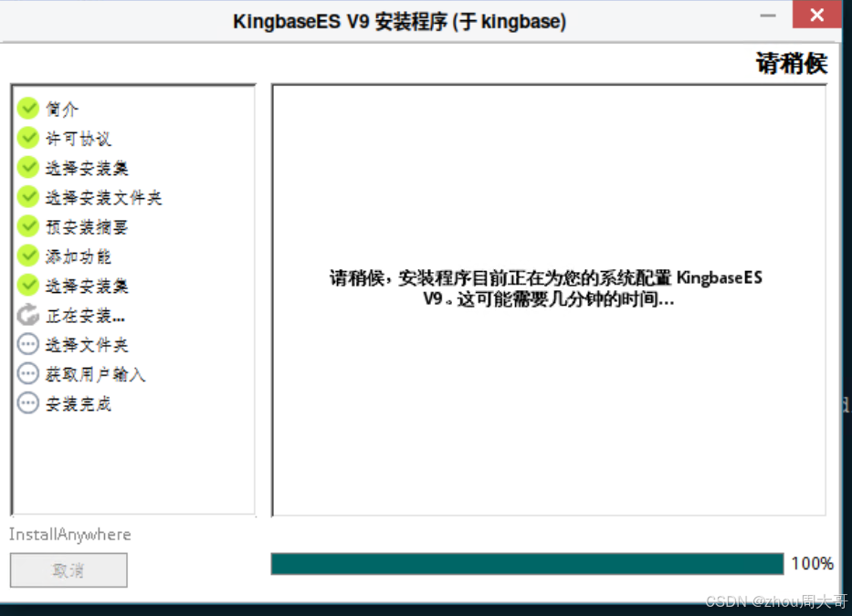
Task: Minimize the installer window
Action: 768,16
